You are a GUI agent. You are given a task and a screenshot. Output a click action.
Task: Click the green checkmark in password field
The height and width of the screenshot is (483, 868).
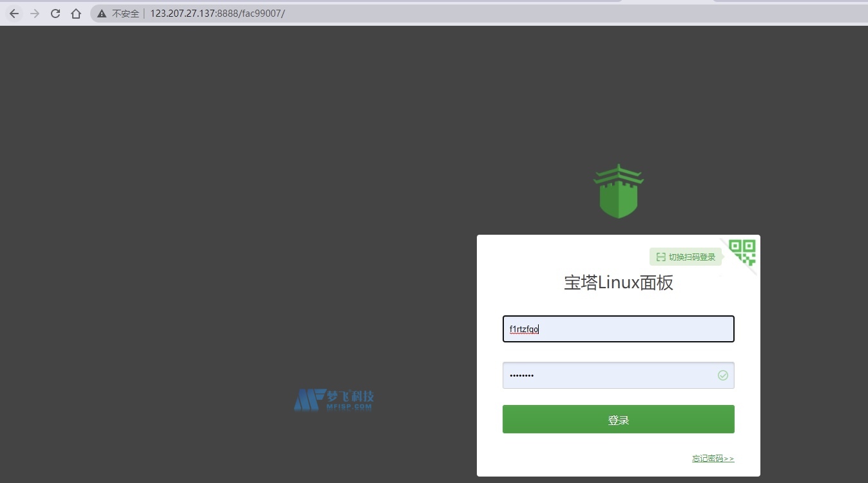click(x=722, y=375)
